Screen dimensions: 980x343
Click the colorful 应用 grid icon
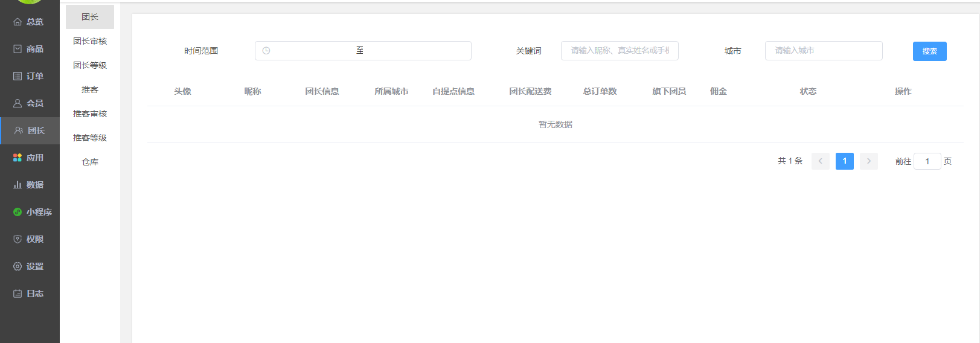point(18,158)
